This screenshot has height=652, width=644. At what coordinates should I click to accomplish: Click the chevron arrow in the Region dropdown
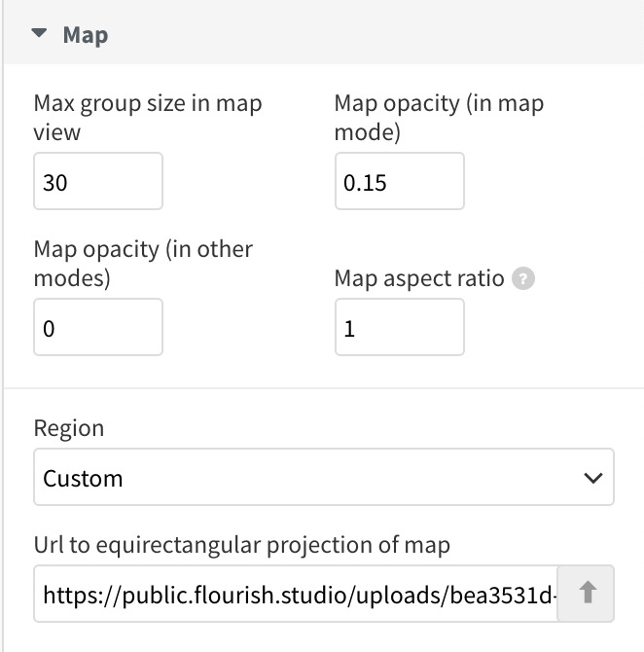592,478
